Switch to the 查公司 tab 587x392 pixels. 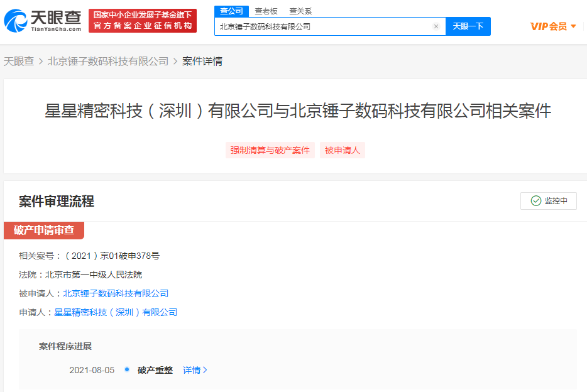pyautogui.click(x=231, y=11)
